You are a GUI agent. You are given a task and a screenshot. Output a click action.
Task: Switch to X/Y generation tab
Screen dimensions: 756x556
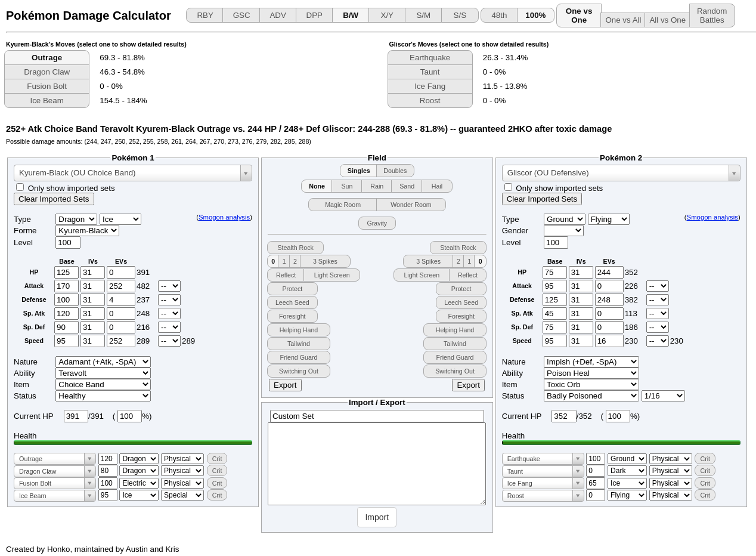point(387,15)
